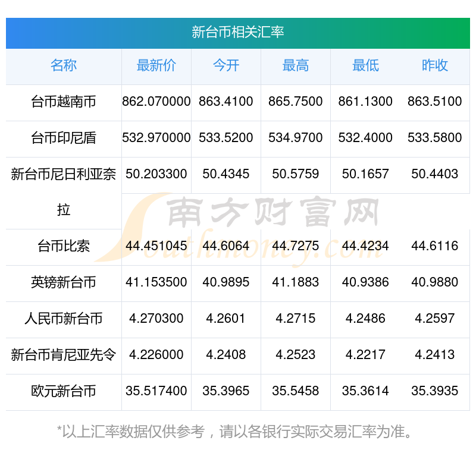Click opening value 50.4345
Screen dimensions: 476x450
point(226,174)
